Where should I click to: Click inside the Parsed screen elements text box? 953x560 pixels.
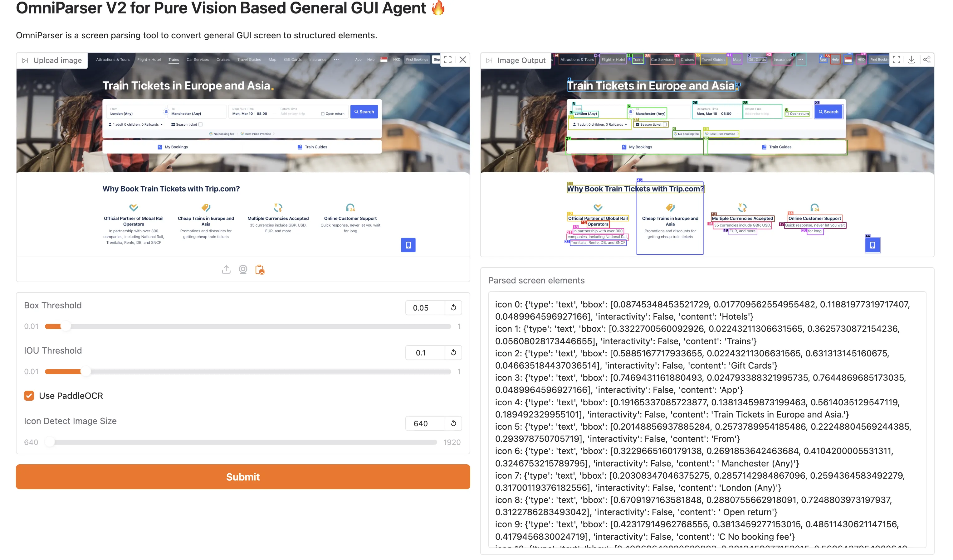[x=707, y=419]
